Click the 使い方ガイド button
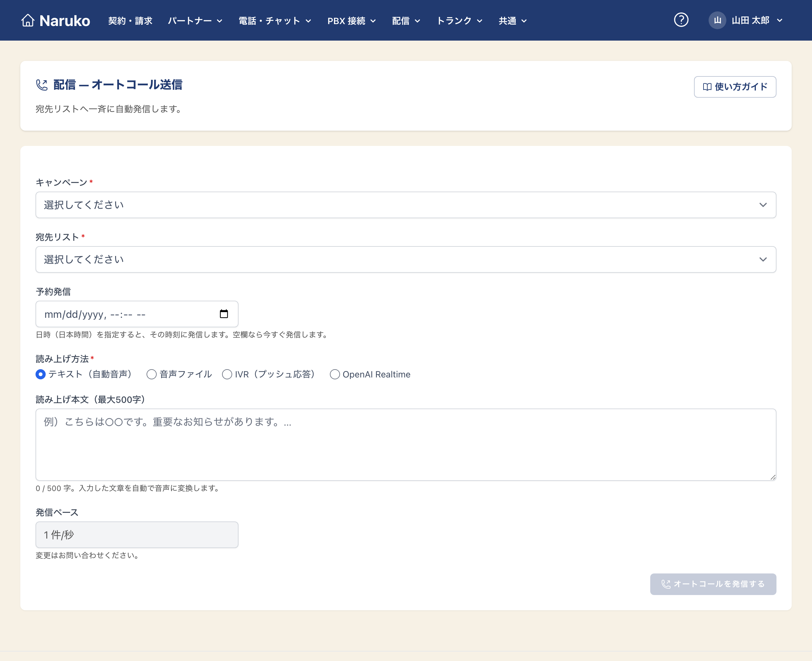This screenshot has height=661, width=812. (x=735, y=87)
